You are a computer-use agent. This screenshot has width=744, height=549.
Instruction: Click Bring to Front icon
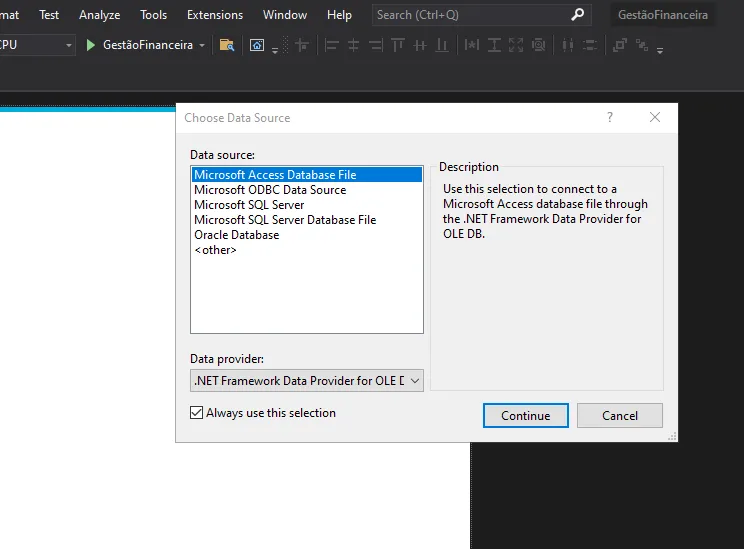[x=620, y=45]
